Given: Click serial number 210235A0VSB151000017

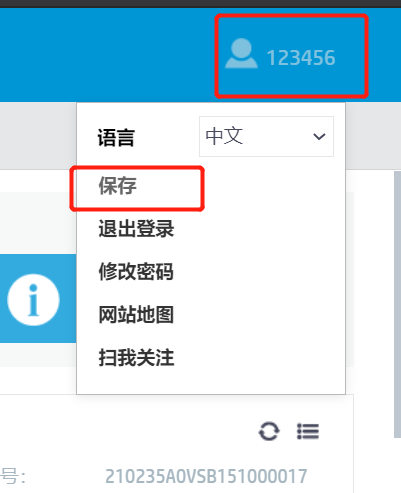Looking at the screenshot, I should tap(206, 476).
